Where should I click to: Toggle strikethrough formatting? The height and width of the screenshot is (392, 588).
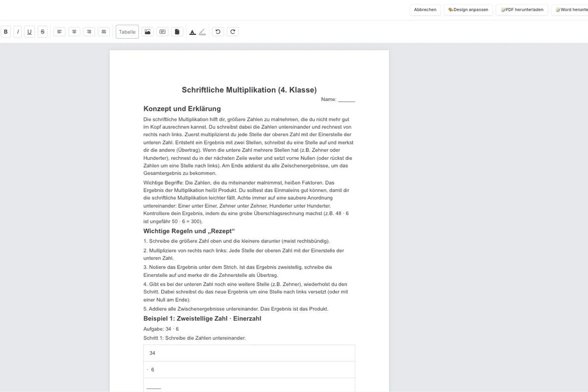[x=43, y=32]
